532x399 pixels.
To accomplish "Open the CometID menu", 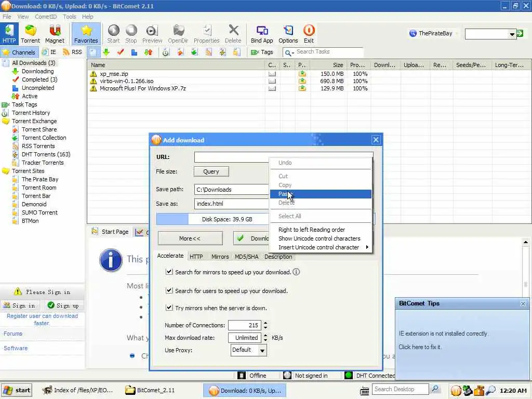I will pos(46,17).
